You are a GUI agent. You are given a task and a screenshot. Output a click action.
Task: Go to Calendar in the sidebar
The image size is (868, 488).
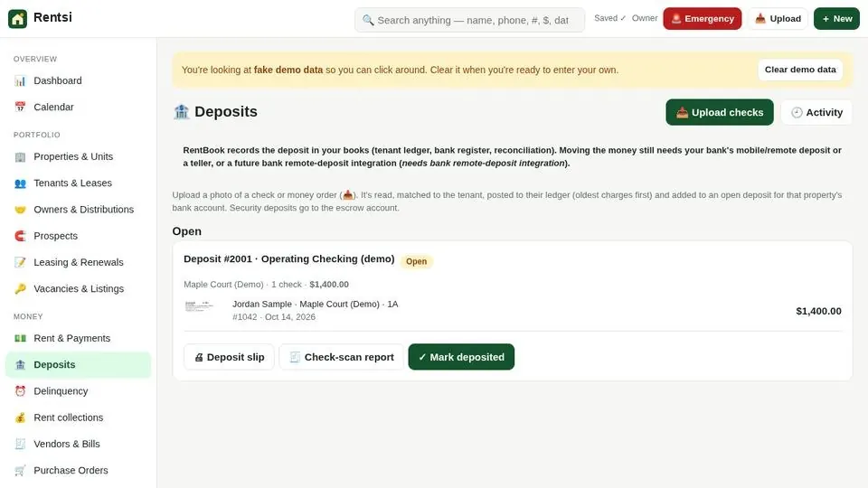point(78,108)
